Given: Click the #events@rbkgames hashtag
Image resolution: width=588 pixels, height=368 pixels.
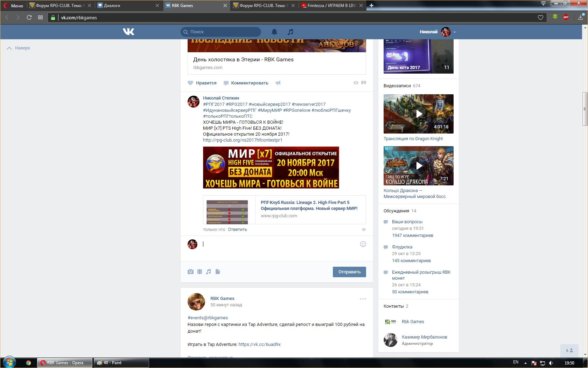Looking at the screenshot, I should click(208, 318).
